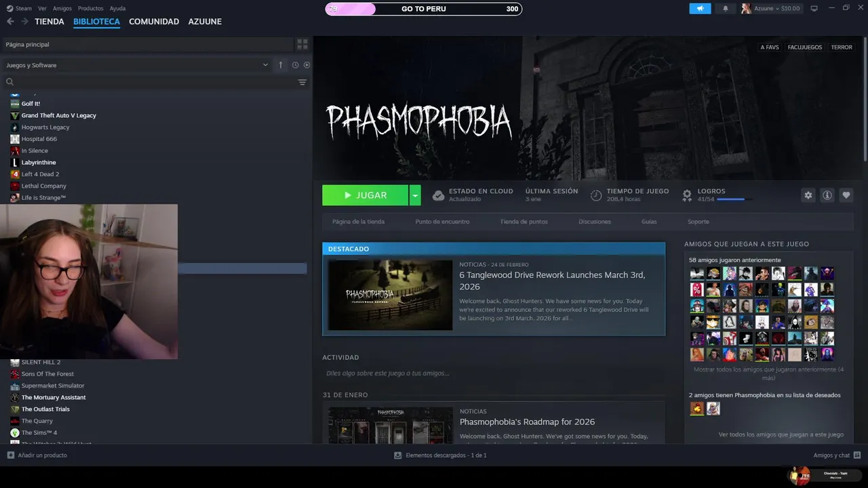The height and width of the screenshot is (488, 868).
Task: Open Friends and chat icon
Action: click(x=857, y=455)
